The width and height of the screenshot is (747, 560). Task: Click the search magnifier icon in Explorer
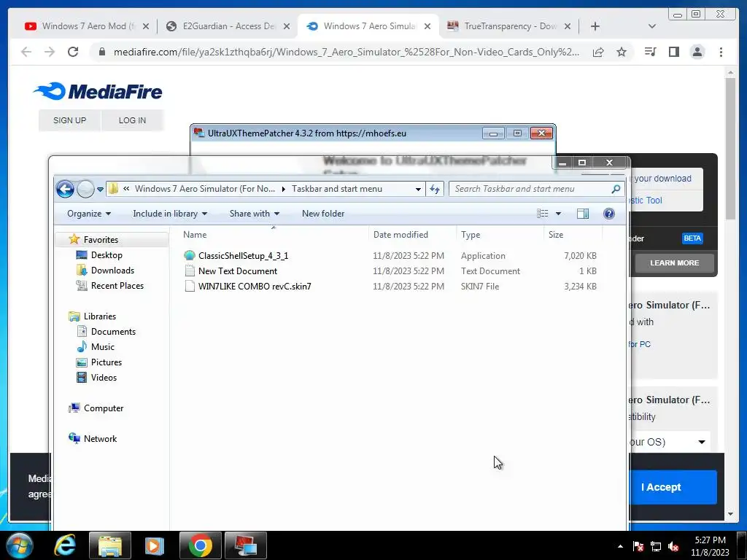(x=616, y=189)
